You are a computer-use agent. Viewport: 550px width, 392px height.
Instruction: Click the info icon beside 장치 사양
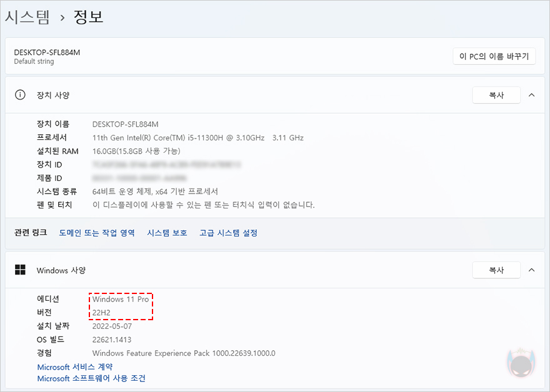click(20, 95)
